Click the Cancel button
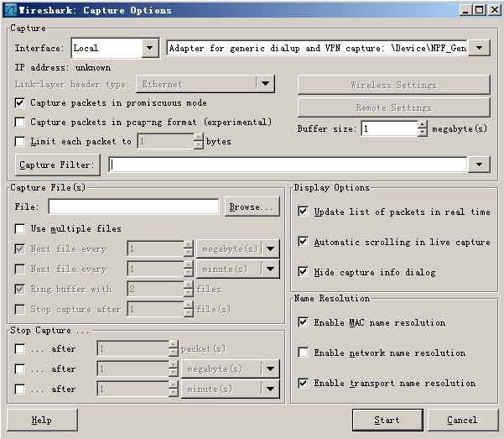Viewport: 504px width, 439px height. (463, 420)
